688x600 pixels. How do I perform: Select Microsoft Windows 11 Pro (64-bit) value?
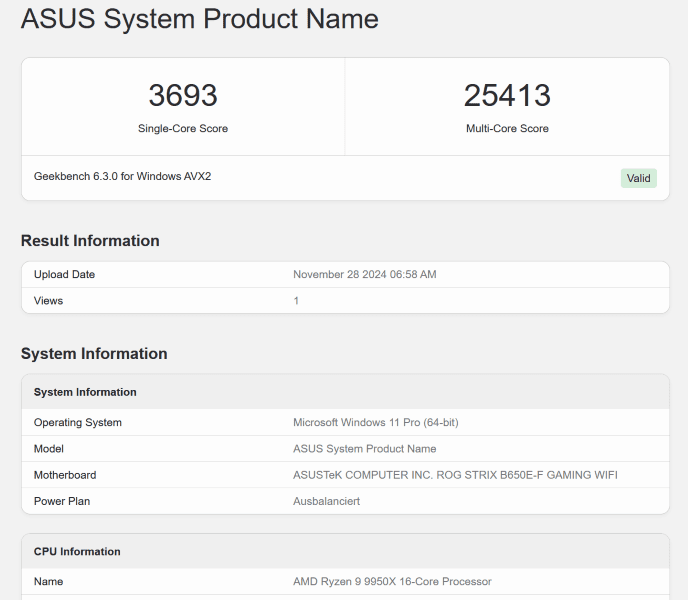pos(376,423)
